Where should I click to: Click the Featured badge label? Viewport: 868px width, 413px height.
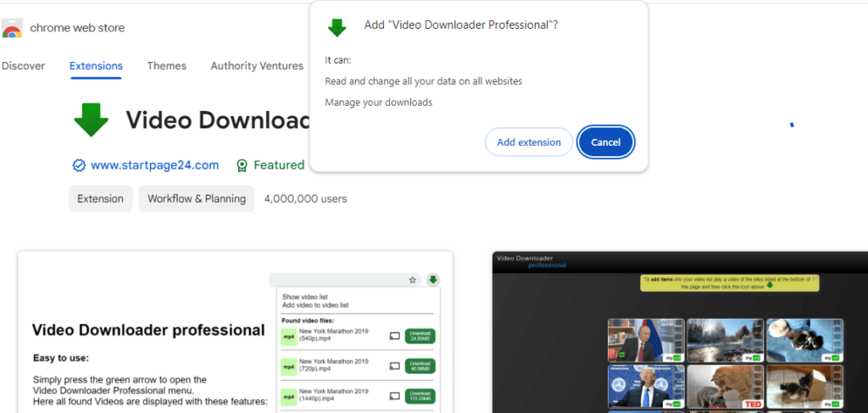click(279, 165)
